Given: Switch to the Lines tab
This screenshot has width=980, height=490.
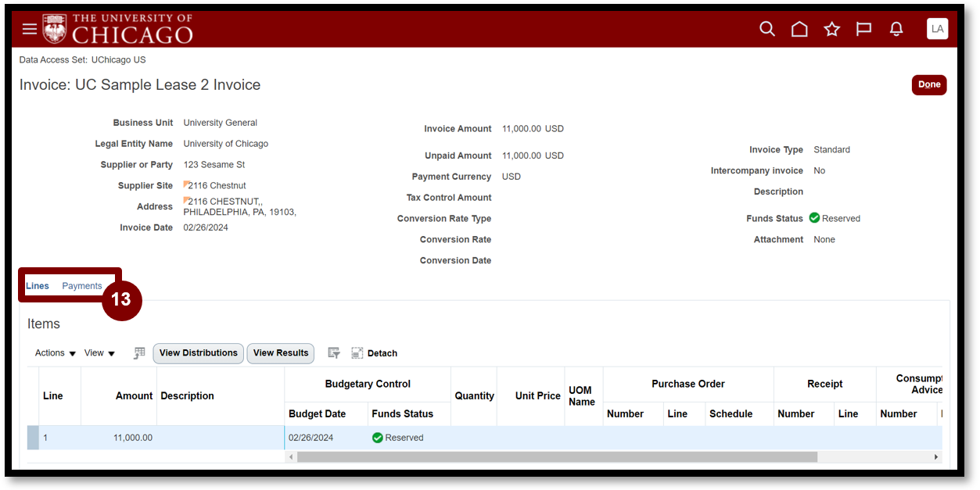Looking at the screenshot, I should point(38,286).
